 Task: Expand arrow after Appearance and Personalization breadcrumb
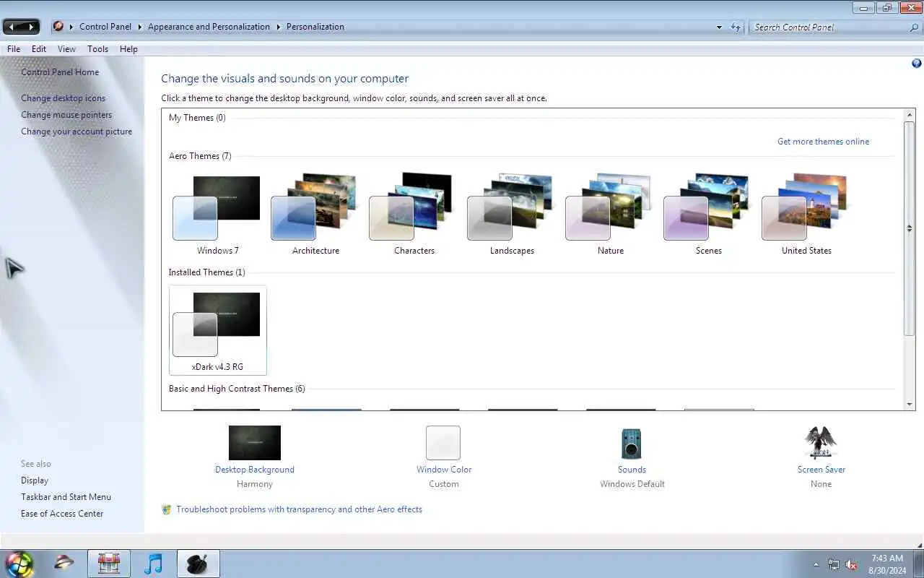279,27
